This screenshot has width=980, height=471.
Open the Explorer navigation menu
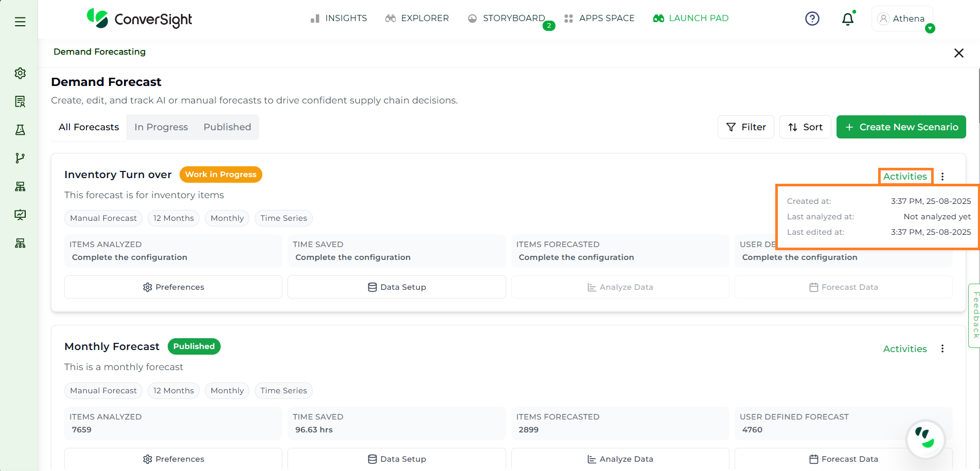tap(417, 19)
